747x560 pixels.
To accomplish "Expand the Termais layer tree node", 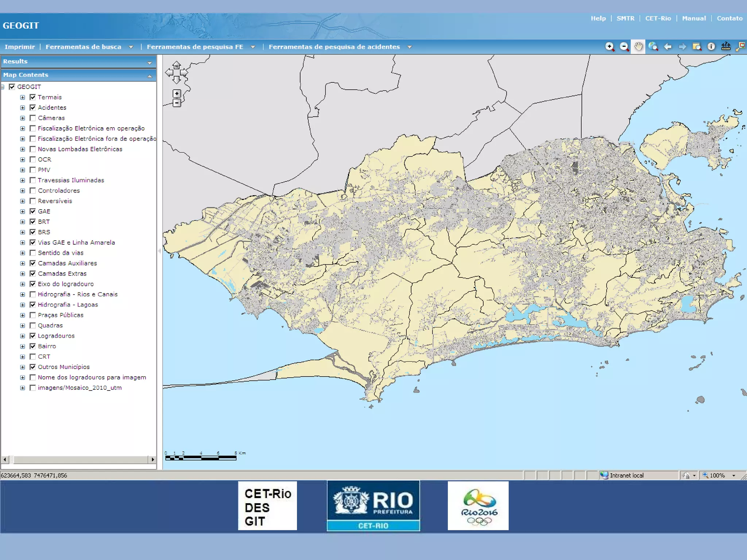I will 23,97.
